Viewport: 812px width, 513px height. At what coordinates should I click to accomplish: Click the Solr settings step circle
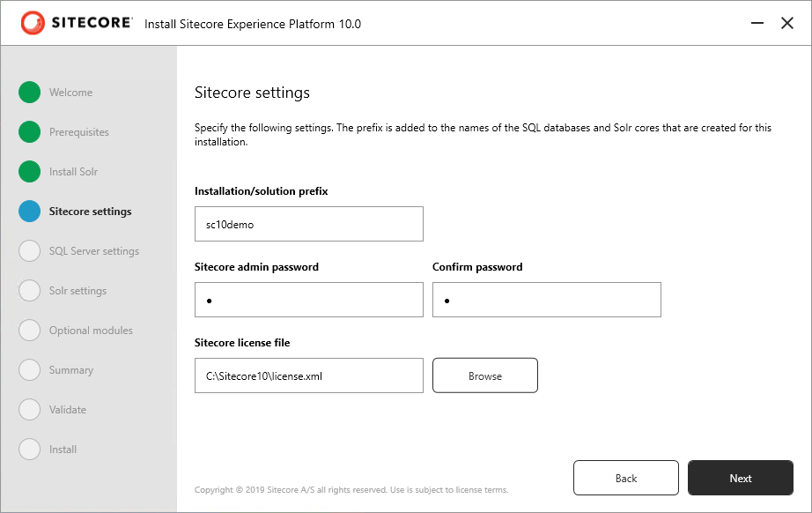pos(30,291)
